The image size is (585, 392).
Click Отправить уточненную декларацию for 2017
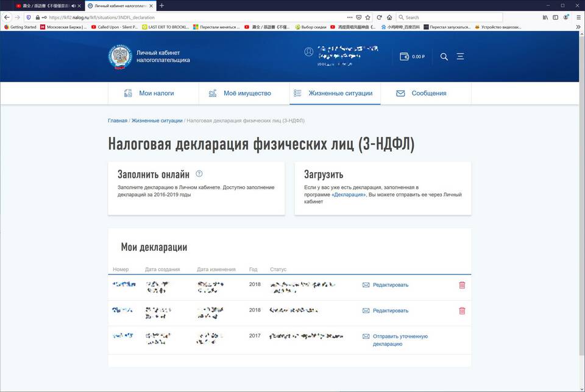coord(400,340)
